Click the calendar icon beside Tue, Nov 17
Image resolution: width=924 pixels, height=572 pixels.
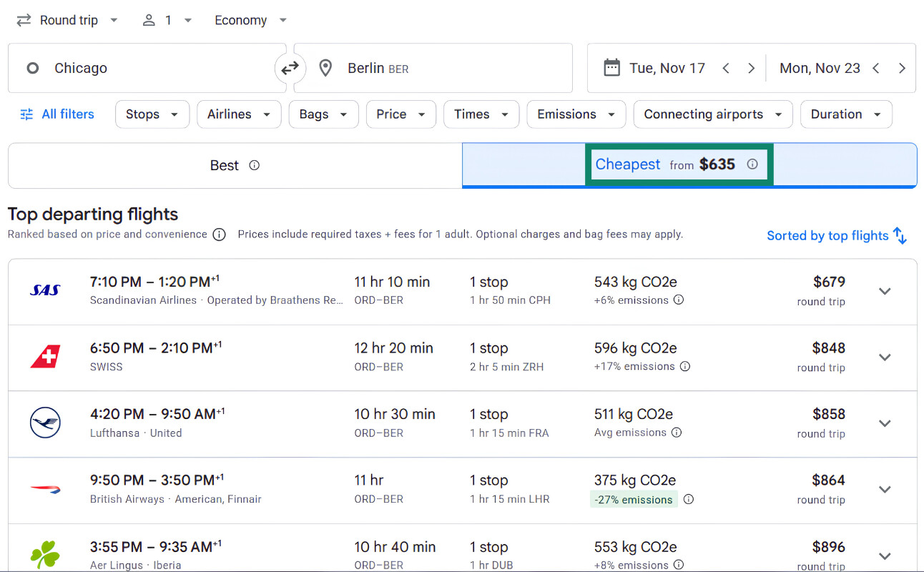click(x=611, y=69)
